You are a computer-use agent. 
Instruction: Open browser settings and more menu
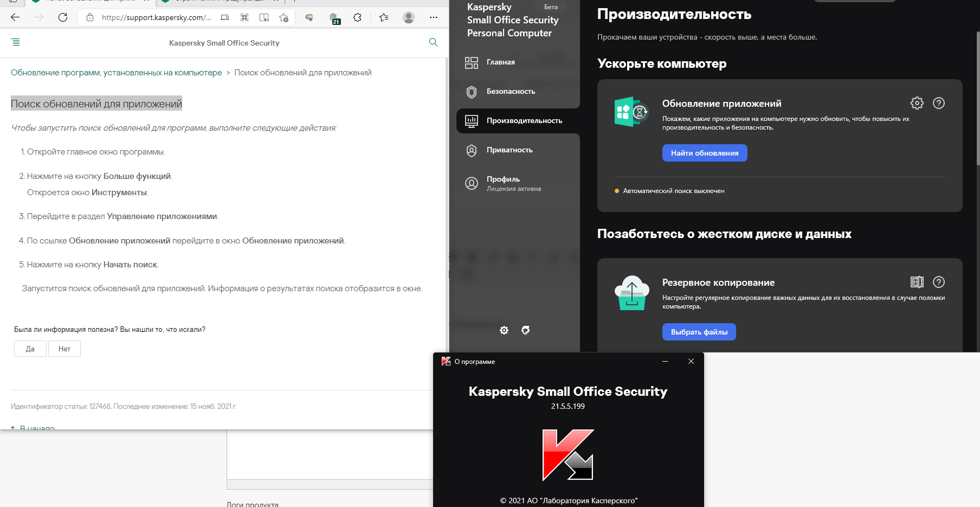(x=434, y=17)
